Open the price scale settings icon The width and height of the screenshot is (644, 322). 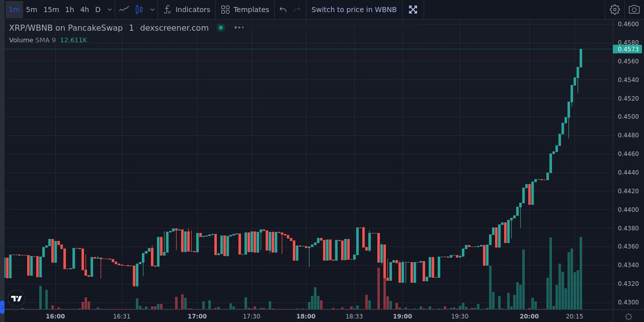[628, 316]
